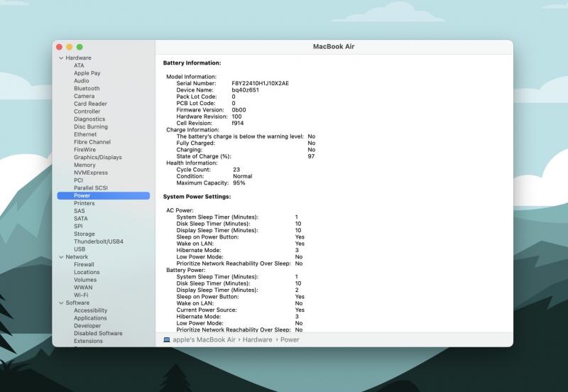Select Bluetooth in the sidebar
Screen dimensions: 568x392
click(x=87, y=88)
